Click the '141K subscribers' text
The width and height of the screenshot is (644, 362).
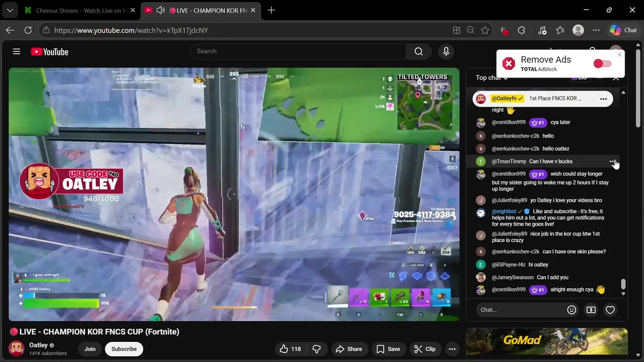pos(48,353)
